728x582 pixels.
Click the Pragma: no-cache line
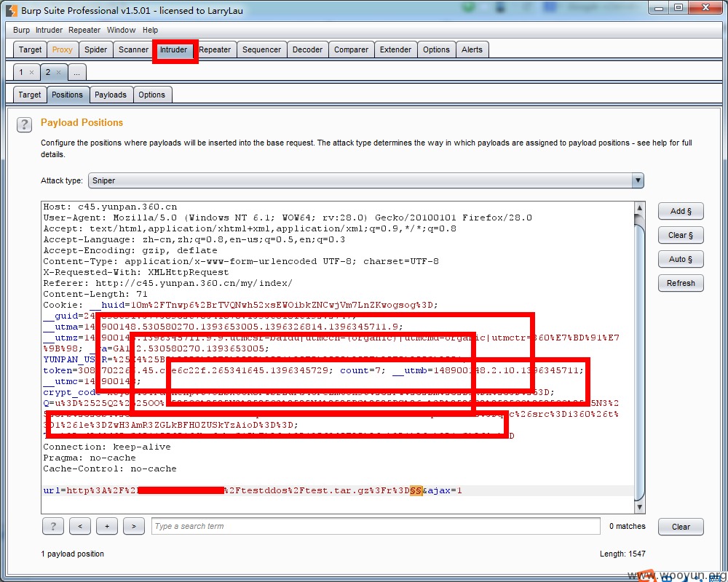point(90,458)
